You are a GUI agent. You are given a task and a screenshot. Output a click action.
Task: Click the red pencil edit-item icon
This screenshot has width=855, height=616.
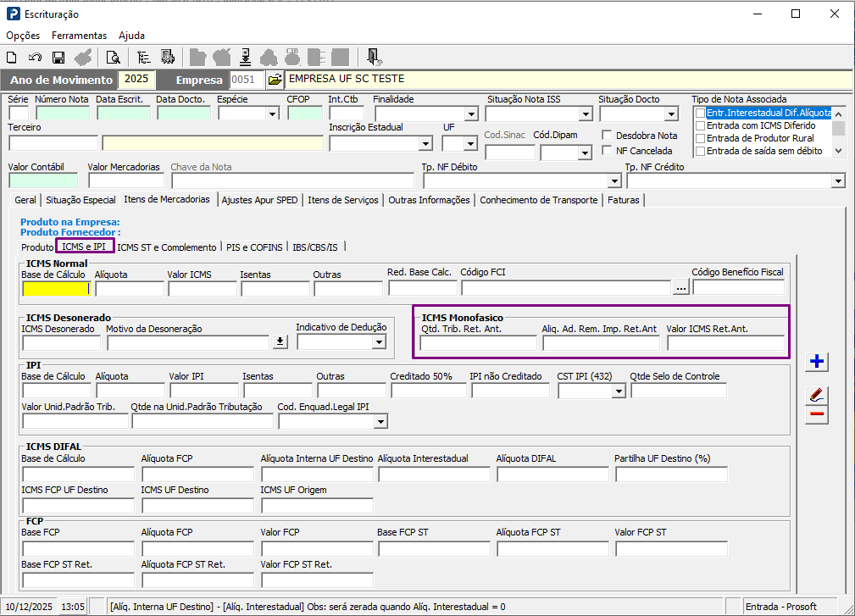pyautogui.click(x=817, y=395)
